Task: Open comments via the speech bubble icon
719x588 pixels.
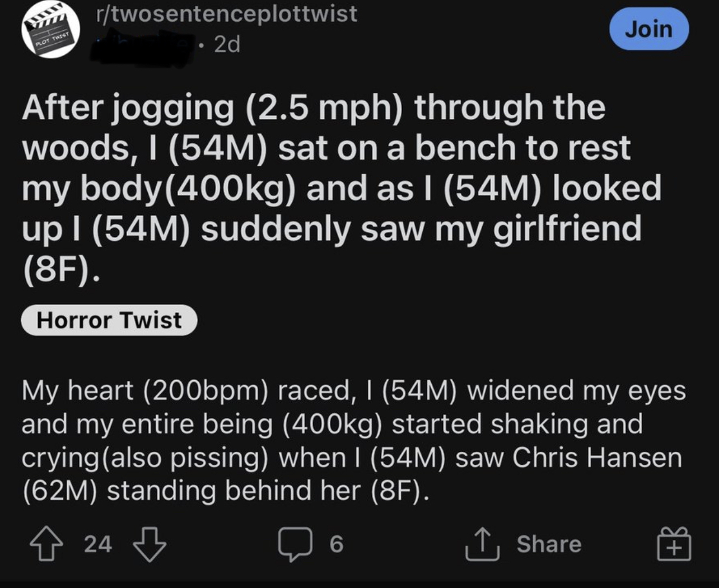Action: 295,545
